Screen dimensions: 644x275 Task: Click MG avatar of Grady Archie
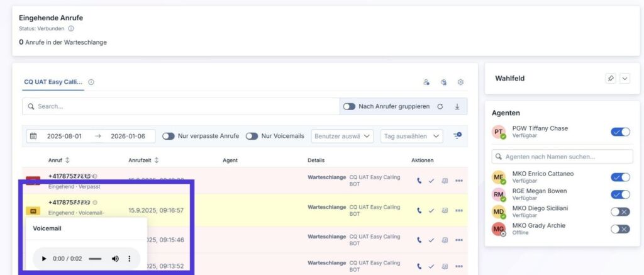pyautogui.click(x=499, y=229)
